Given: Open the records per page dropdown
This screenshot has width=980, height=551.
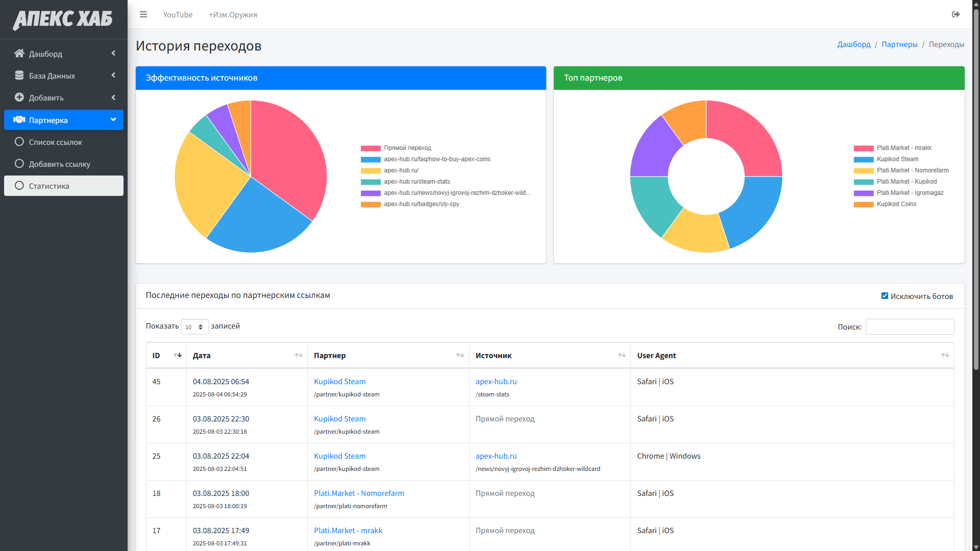Looking at the screenshot, I should coord(194,327).
